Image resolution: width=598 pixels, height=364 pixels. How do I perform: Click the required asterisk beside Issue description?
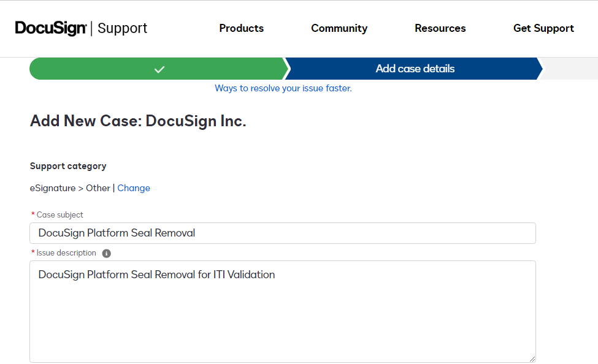[x=32, y=252]
